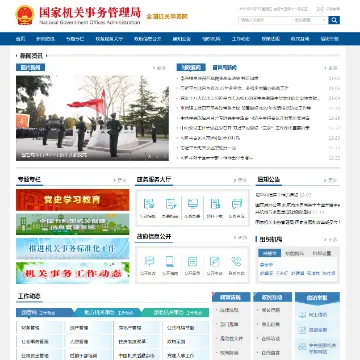Open 新闻资讯 in the navigation bar
Screen dimensions: 360x360
46,39
